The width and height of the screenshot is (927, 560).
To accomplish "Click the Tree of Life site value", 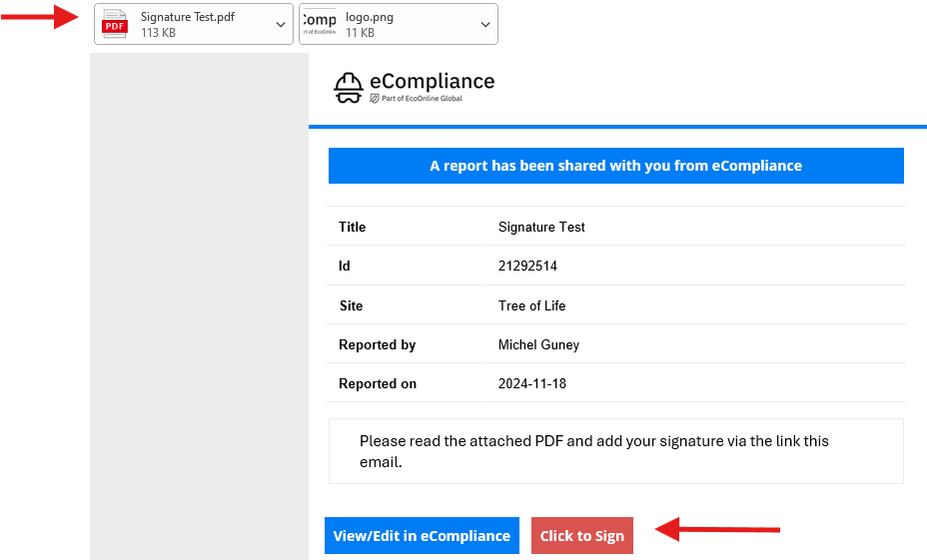I will 532,305.
